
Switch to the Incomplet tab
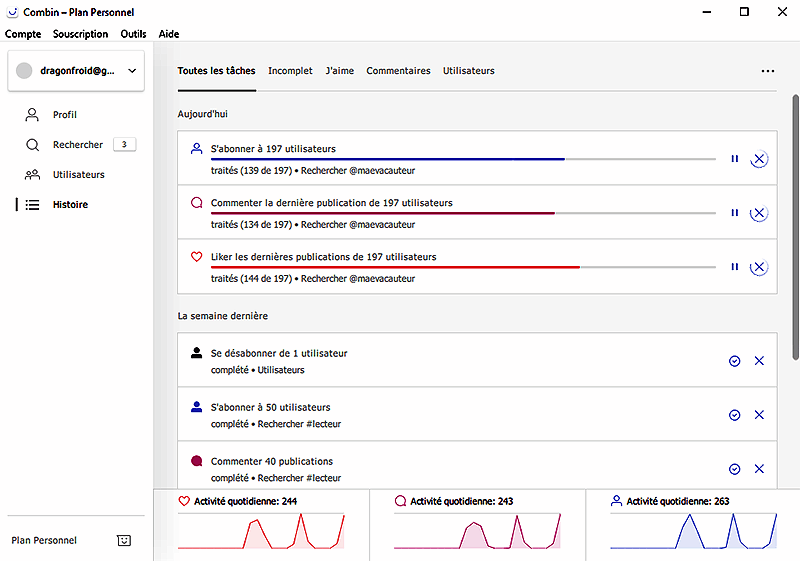[x=290, y=71]
